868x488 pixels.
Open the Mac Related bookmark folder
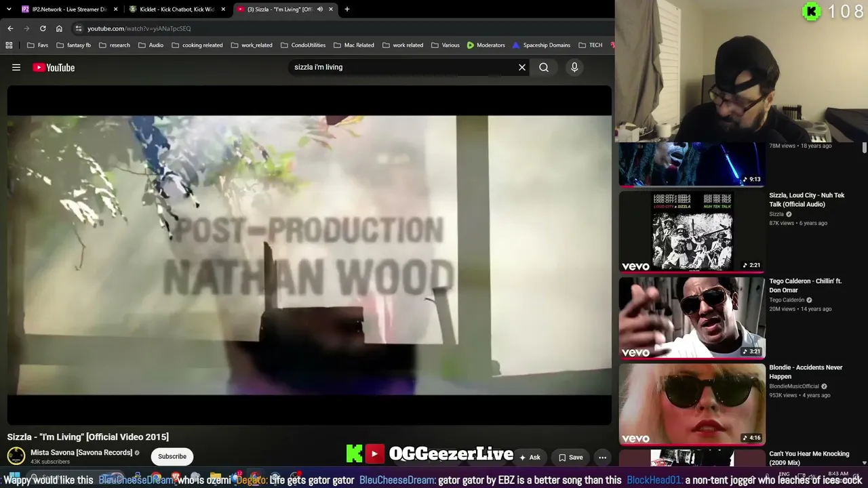353,45
